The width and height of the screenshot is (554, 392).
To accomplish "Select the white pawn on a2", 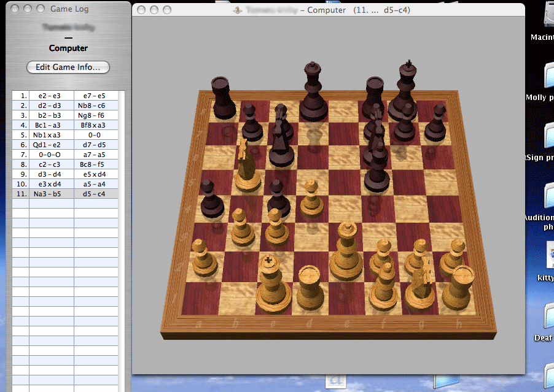I will coord(204,258).
